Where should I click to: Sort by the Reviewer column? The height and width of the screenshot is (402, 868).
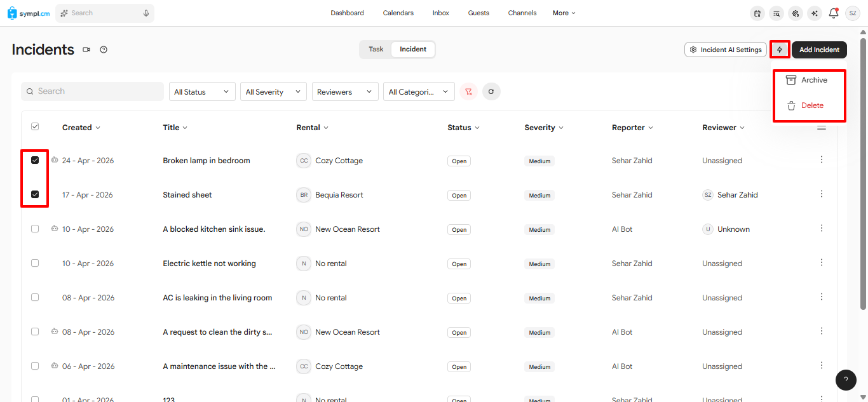click(x=723, y=128)
